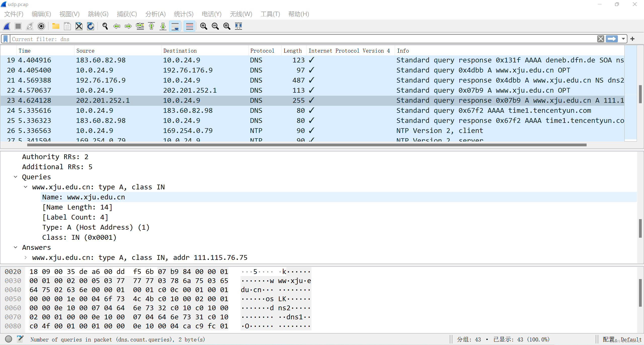
Task: Toggle packet colorization rules
Action: [189, 26]
